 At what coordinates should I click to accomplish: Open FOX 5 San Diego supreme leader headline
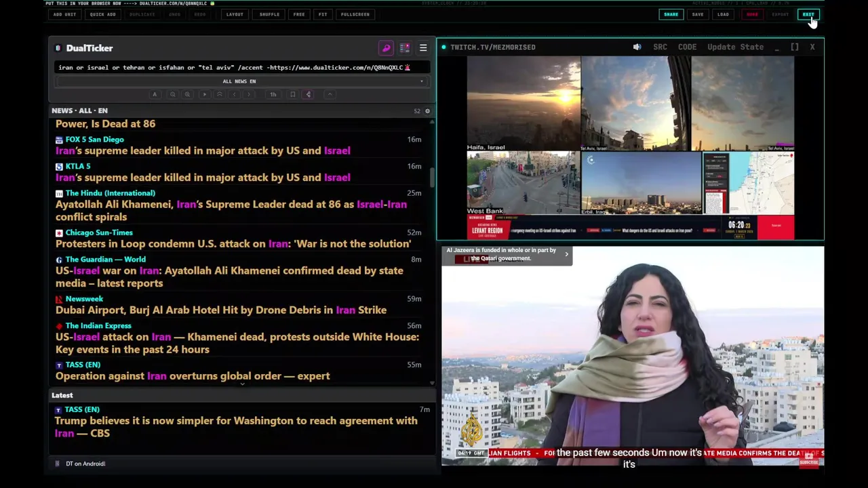[x=203, y=150]
